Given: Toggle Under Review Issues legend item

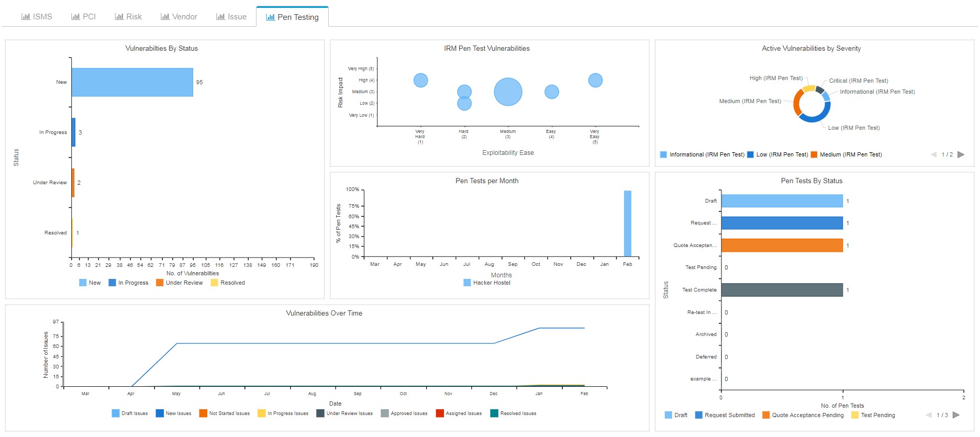Looking at the screenshot, I should pos(344,413).
